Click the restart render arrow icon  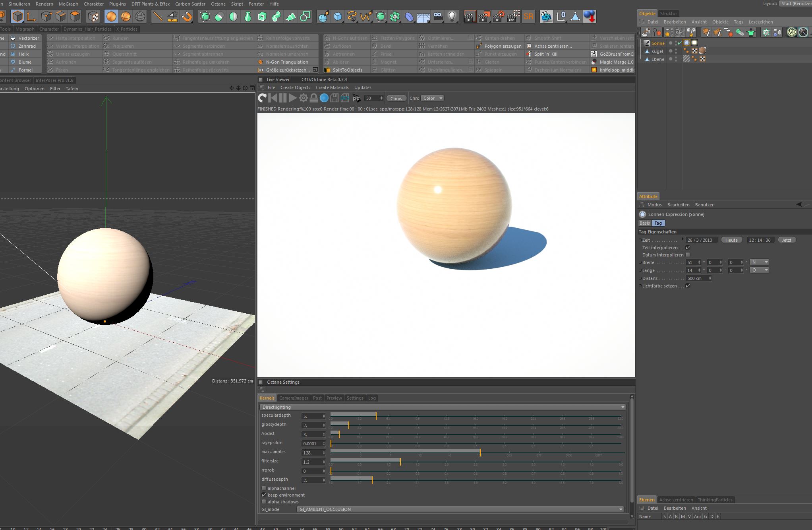pyautogui.click(x=262, y=98)
